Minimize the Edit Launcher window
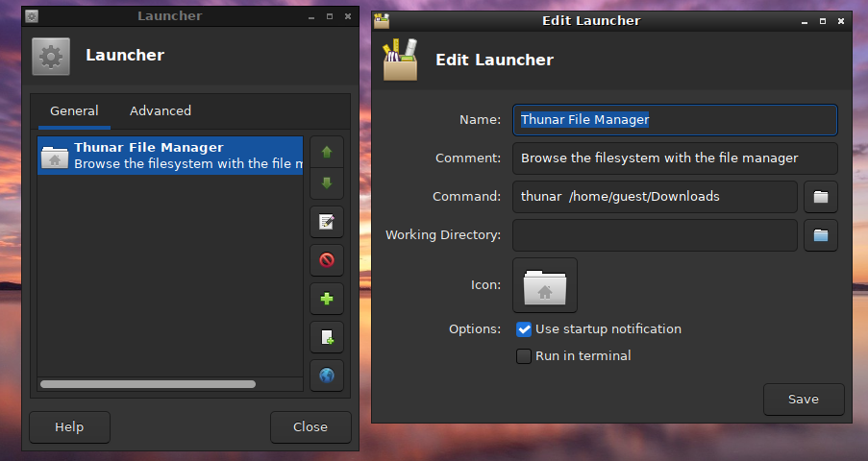 (805, 21)
